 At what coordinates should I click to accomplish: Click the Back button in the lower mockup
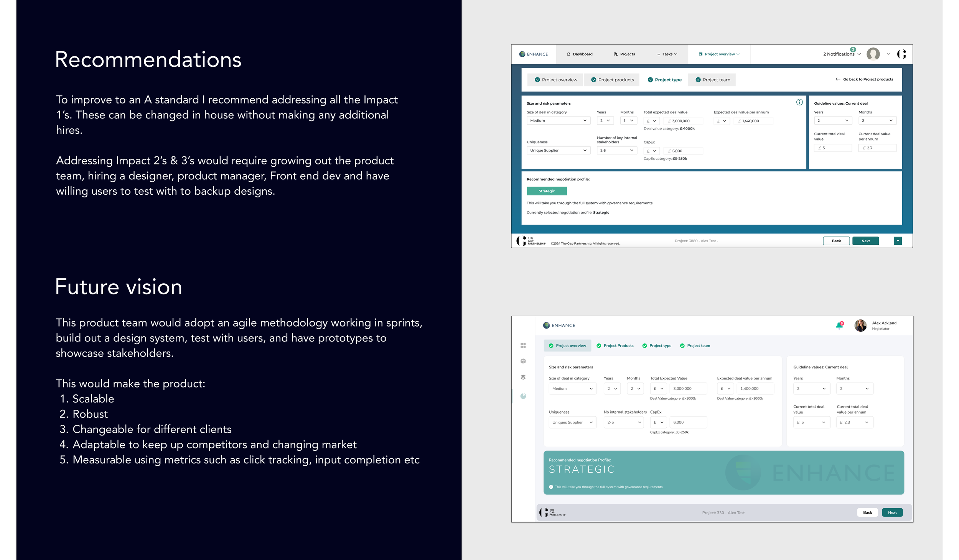click(x=867, y=512)
